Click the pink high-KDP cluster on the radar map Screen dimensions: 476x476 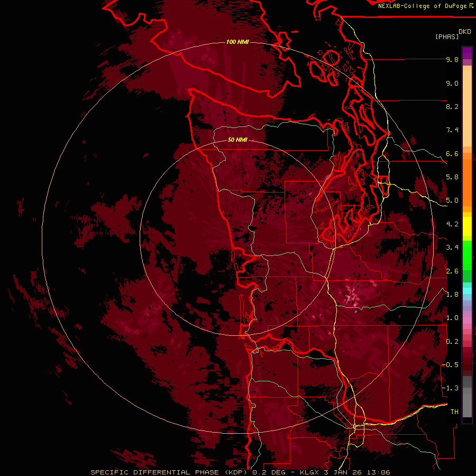(x=352, y=295)
